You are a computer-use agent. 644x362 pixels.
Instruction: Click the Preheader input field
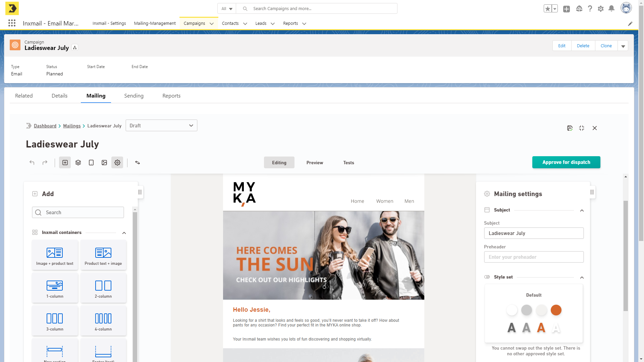coord(534,257)
